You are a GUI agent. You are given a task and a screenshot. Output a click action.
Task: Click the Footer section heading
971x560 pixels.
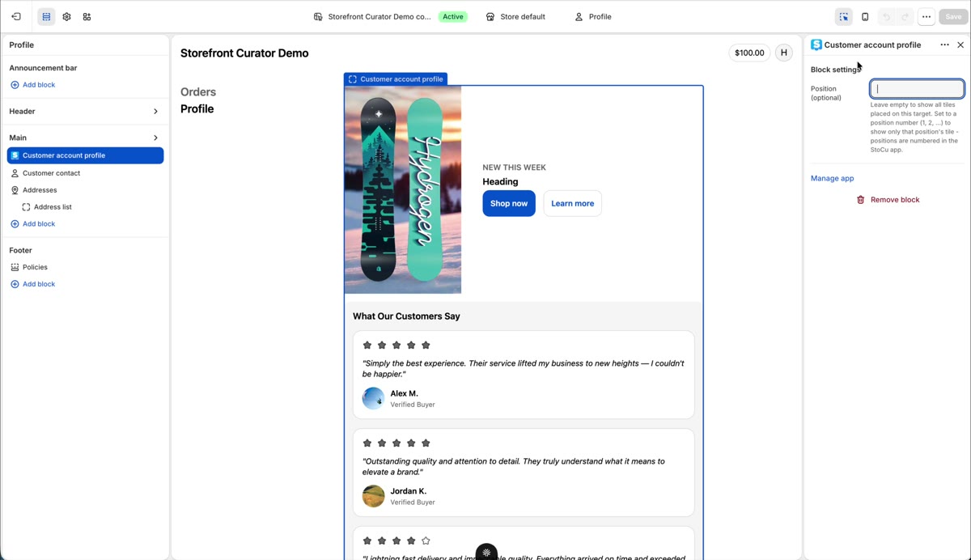pyautogui.click(x=20, y=250)
